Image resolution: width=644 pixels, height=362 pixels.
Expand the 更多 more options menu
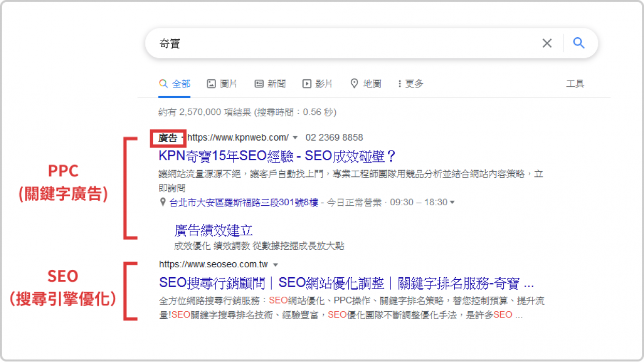[x=411, y=84]
